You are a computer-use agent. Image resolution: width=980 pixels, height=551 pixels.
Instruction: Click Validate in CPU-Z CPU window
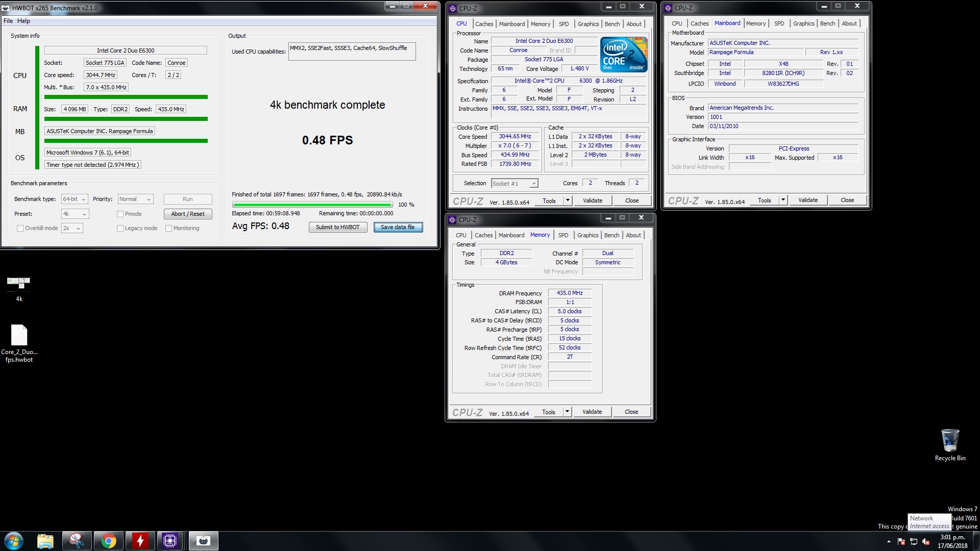tap(593, 201)
